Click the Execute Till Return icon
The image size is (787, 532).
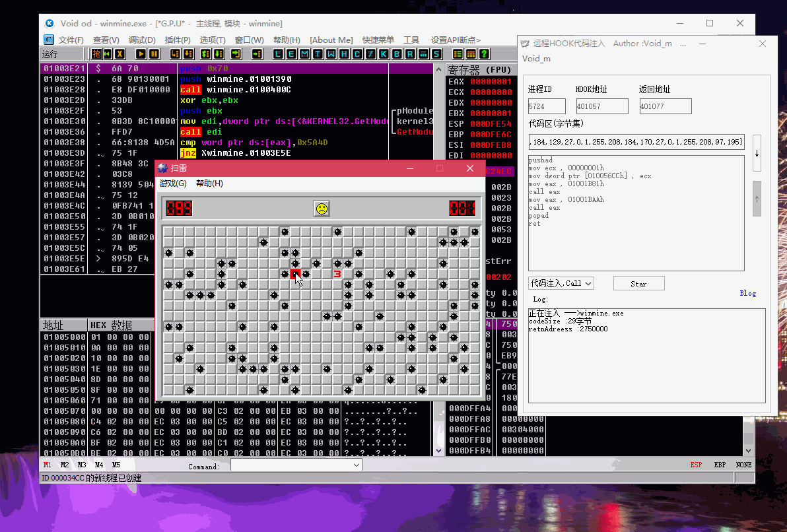coord(236,53)
